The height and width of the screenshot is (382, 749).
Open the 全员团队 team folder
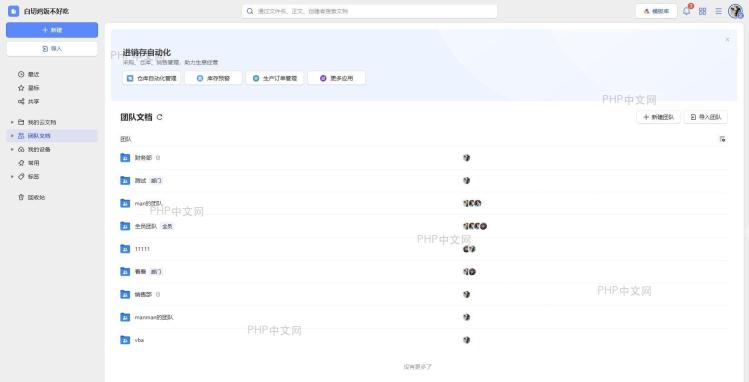coord(424,226)
